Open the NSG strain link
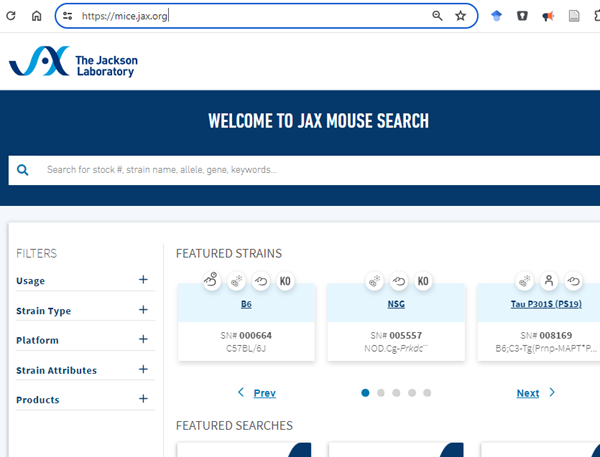 coord(396,304)
